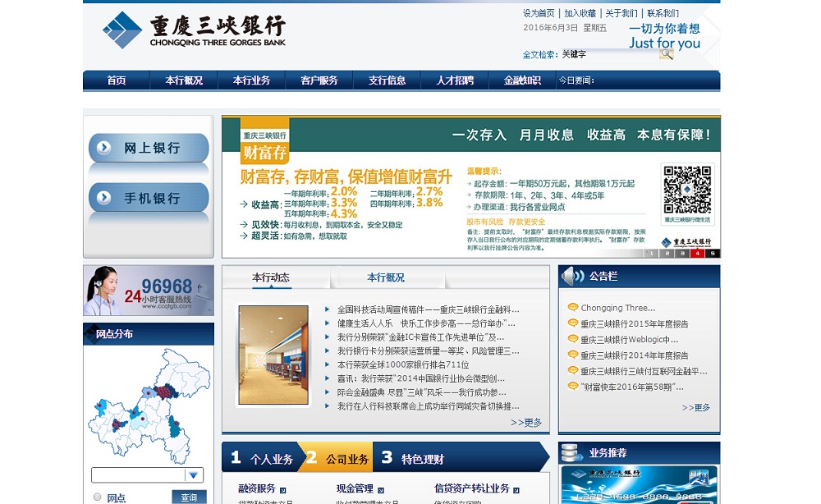Click the 关于我们 link
This screenshot has width=821, height=504.
tap(621, 13)
